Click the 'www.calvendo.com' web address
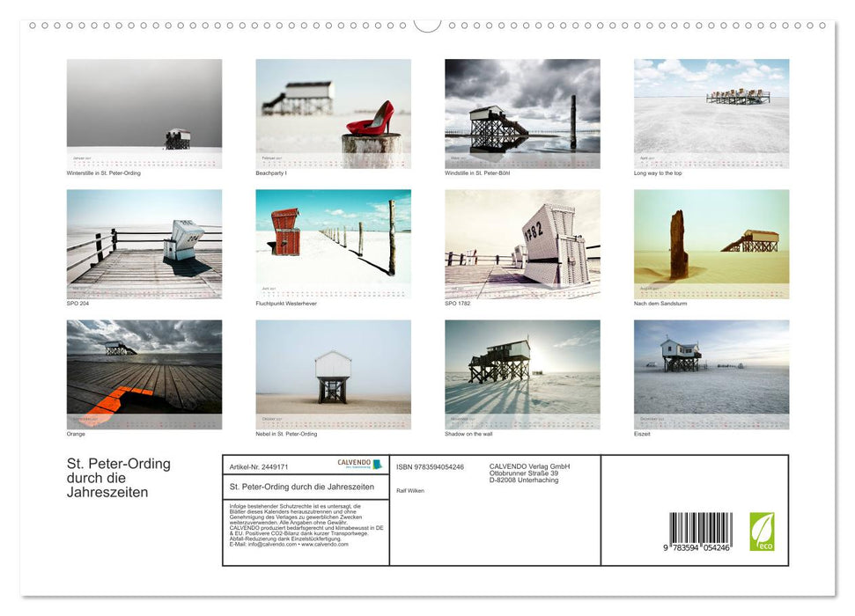 click(x=324, y=544)
